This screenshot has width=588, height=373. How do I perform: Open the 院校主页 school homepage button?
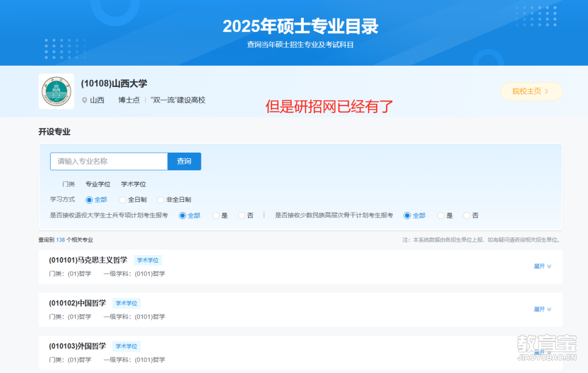531,91
